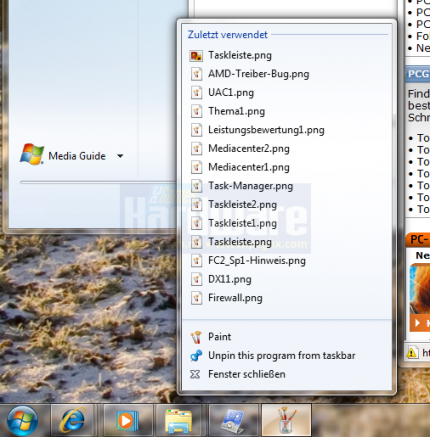This screenshot has width=430, height=437.
Task: Launch Internet Explorer from taskbar
Action: tap(73, 421)
